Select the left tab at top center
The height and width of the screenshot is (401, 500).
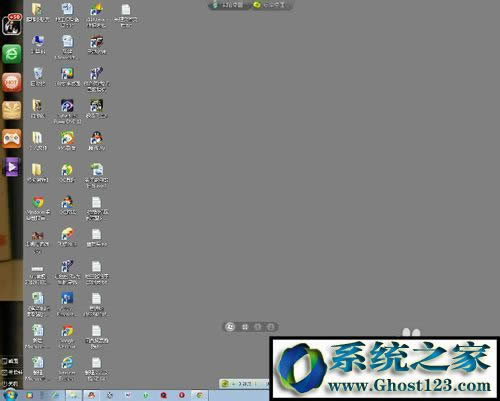230,5
